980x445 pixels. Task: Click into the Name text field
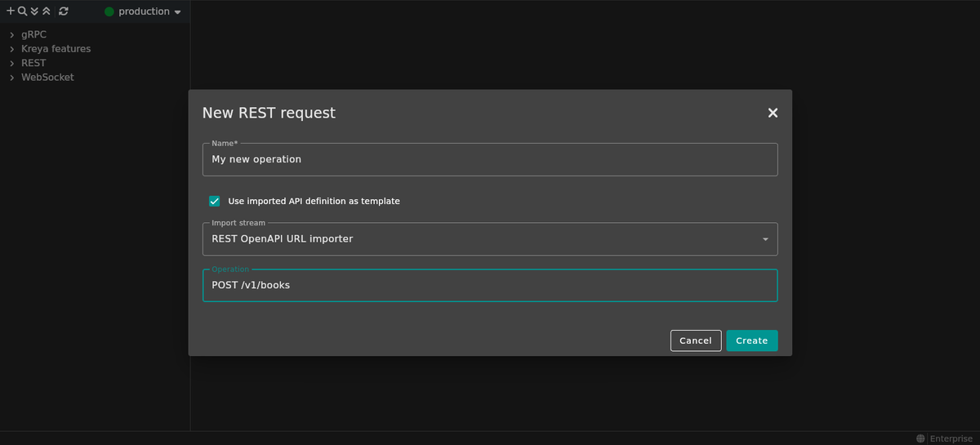[x=490, y=160]
